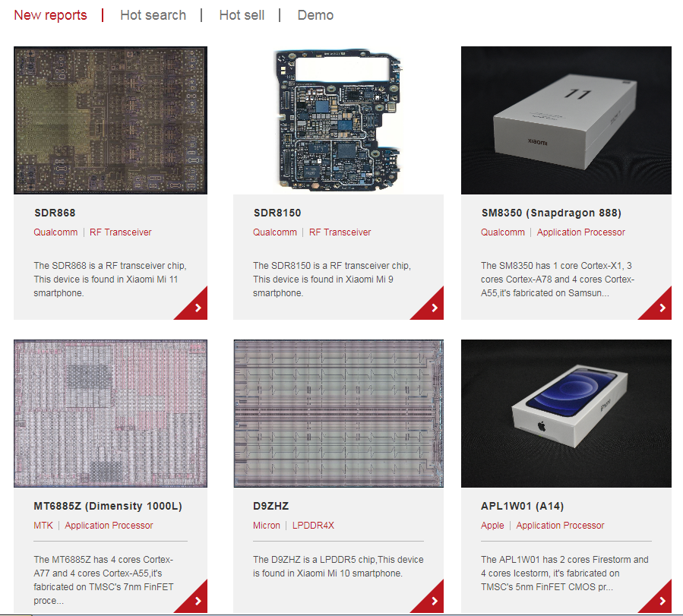Open the Demo tab
683x616 pixels.
click(315, 15)
